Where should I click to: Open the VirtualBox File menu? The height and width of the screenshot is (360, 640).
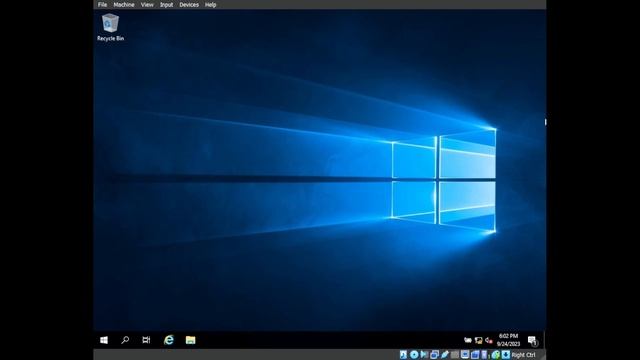point(102,5)
